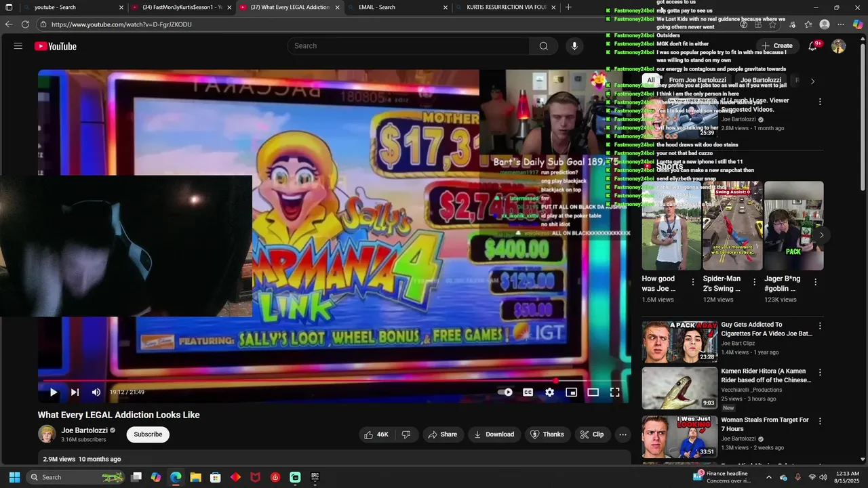Open the Copilot sidebar in Edge
This screenshot has width=868, height=488.
[x=857, y=24]
